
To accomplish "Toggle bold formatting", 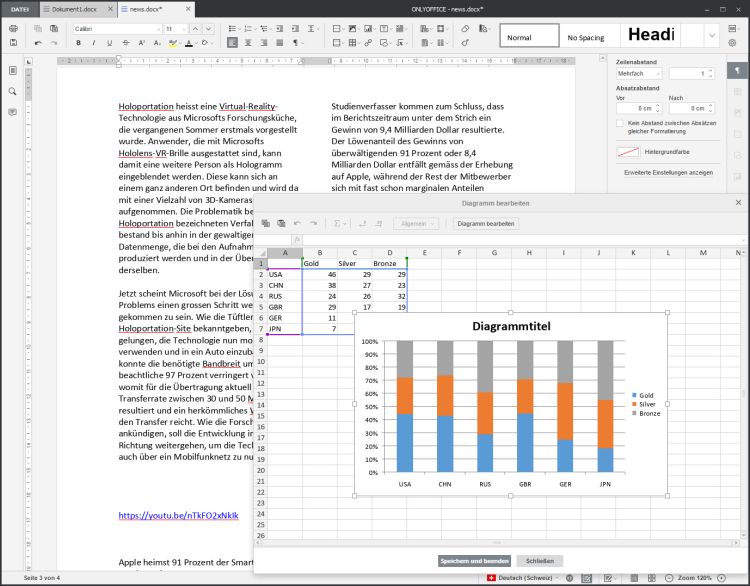I will 78,43.
